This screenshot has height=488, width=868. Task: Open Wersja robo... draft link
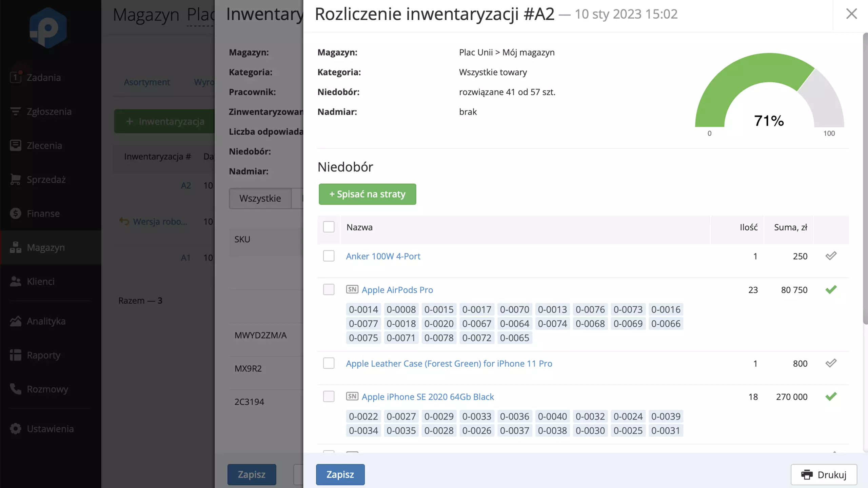click(x=160, y=222)
